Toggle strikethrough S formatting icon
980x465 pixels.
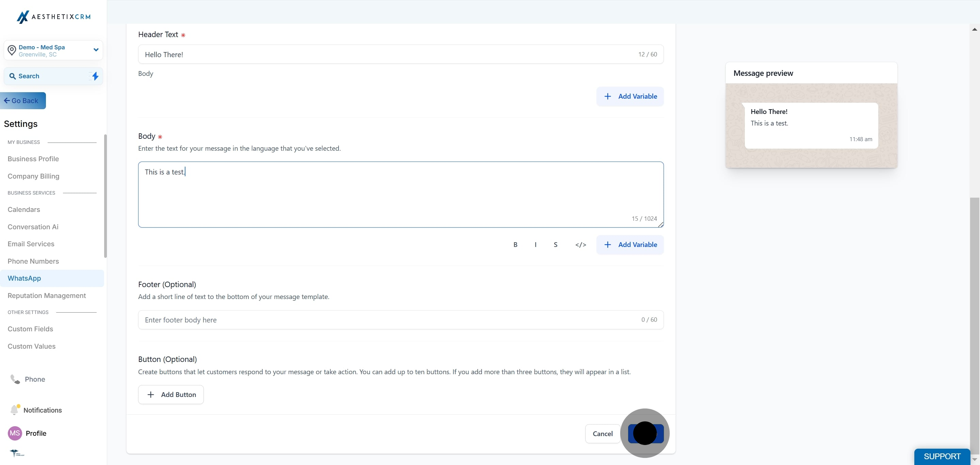(555, 245)
